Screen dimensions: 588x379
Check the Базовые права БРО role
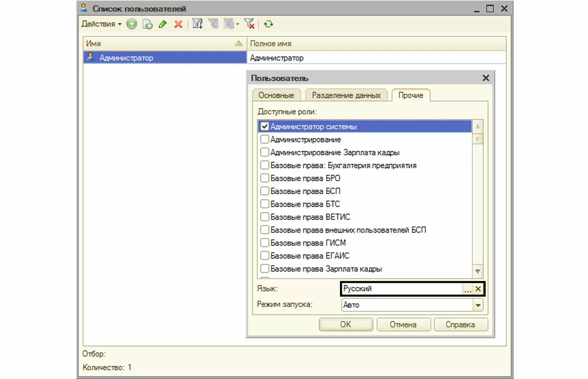point(265,178)
